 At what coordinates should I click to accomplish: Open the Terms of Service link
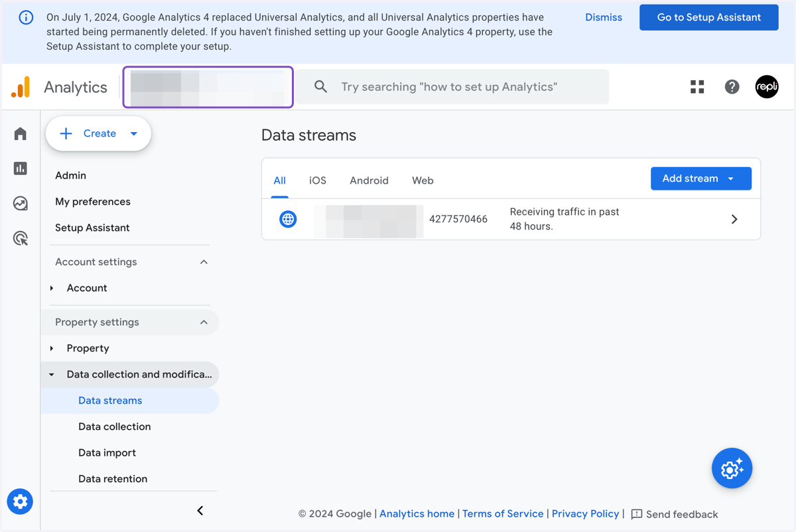point(503,513)
